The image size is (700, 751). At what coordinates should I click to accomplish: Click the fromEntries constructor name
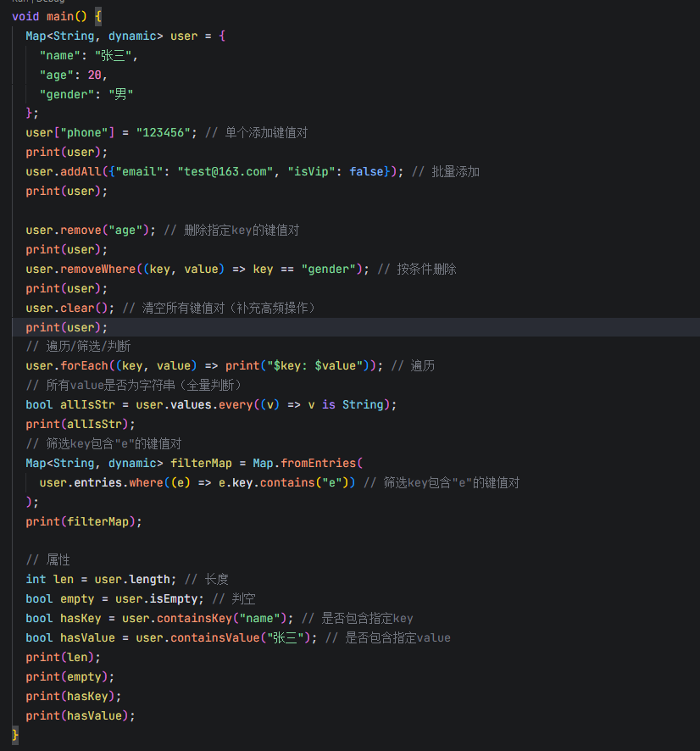319,463
